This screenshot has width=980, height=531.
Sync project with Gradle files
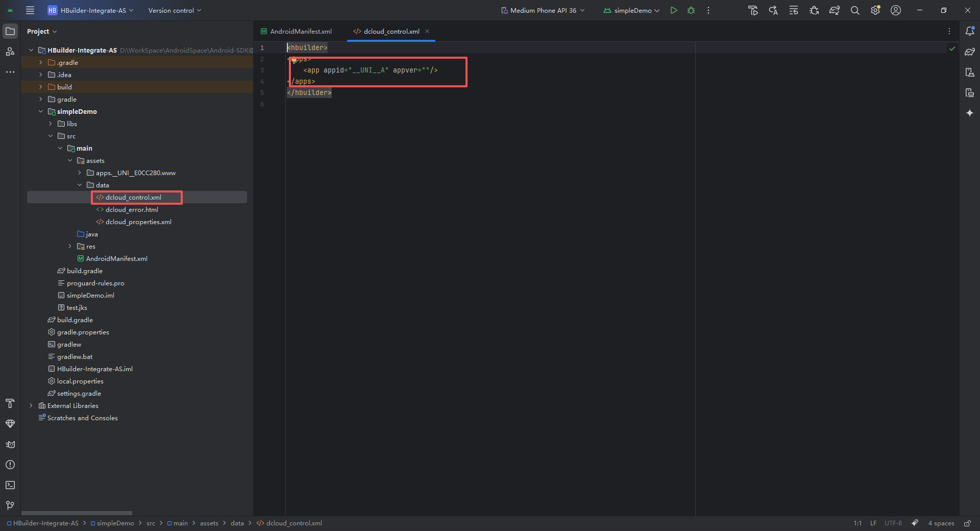pos(835,10)
